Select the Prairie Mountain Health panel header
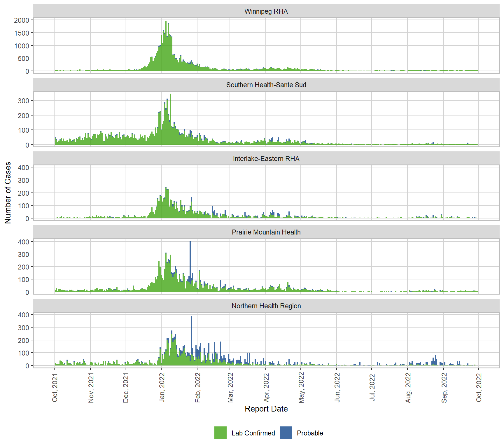 tap(266, 232)
